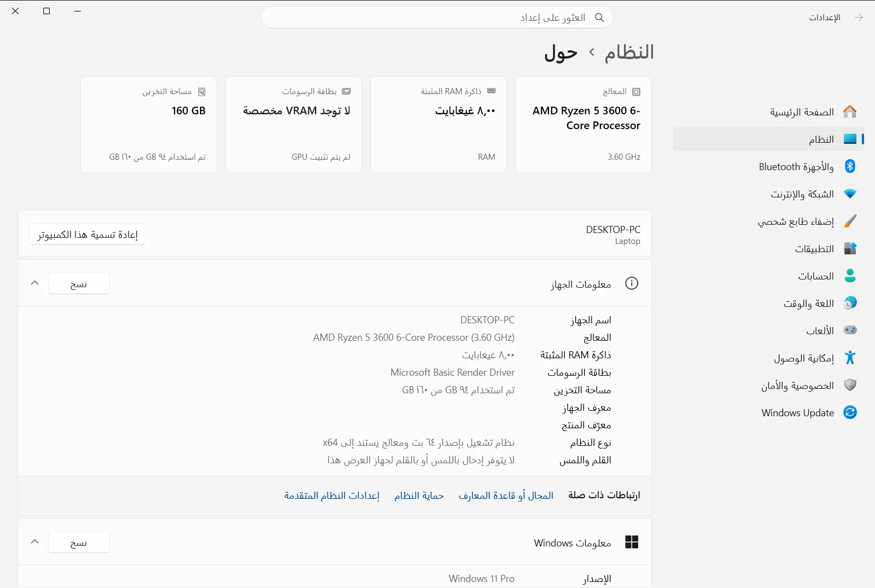This screenshot has width=875, height=588.
Task: Click the Home (الصفحة الرئيسية) house icon
Action: 850,112
